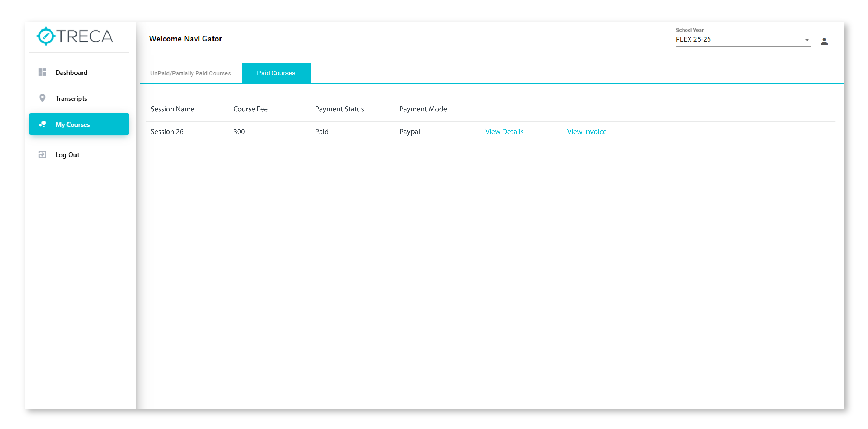The height and width of the screenshot is (429, 868).
Task: Open the user profile account icon
Action: (x=824, y=41)
